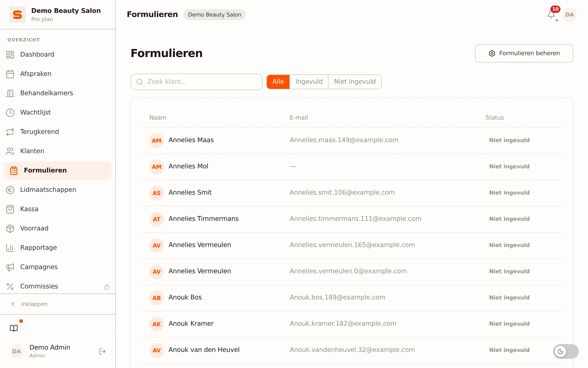Click the magnifier icon in search field
588x368 pixels.
(x=140, y=82)
